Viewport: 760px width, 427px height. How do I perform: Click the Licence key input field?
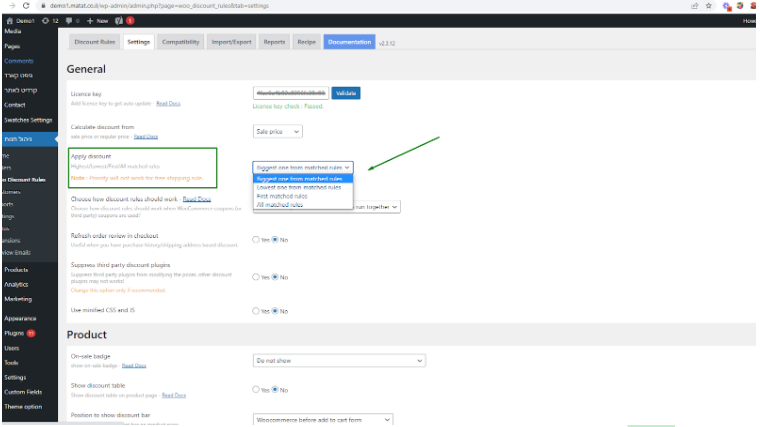[290, 93]
